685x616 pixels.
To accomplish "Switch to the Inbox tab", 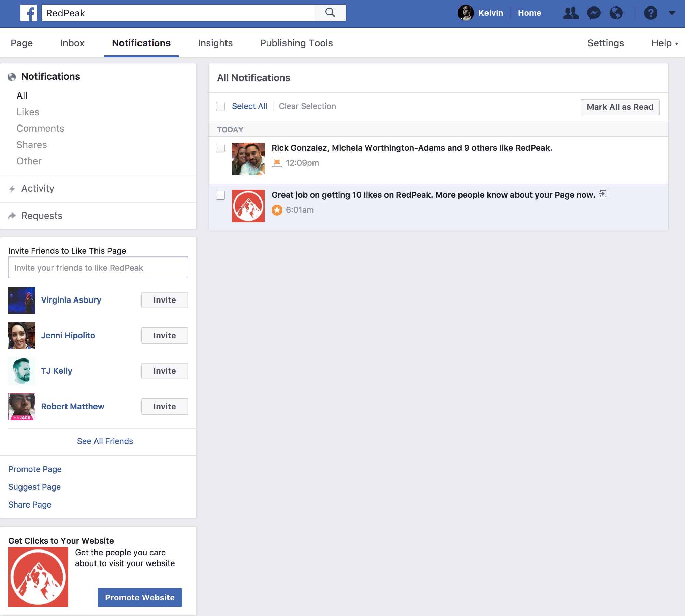I will coord(72,43).
